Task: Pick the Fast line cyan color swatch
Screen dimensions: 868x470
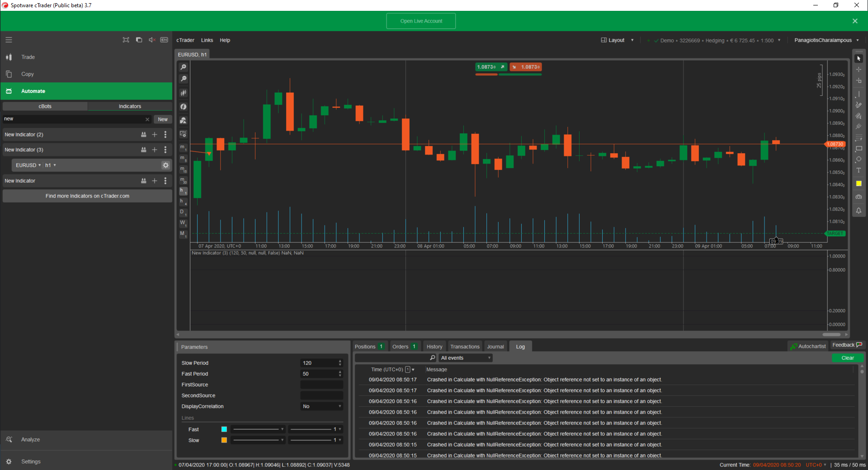Action: coord(224,429)
